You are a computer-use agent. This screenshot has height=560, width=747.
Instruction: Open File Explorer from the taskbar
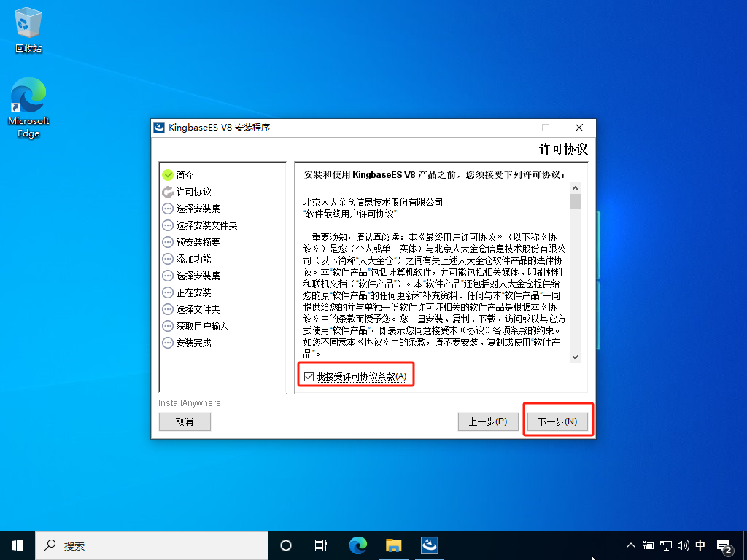(394, 545)
